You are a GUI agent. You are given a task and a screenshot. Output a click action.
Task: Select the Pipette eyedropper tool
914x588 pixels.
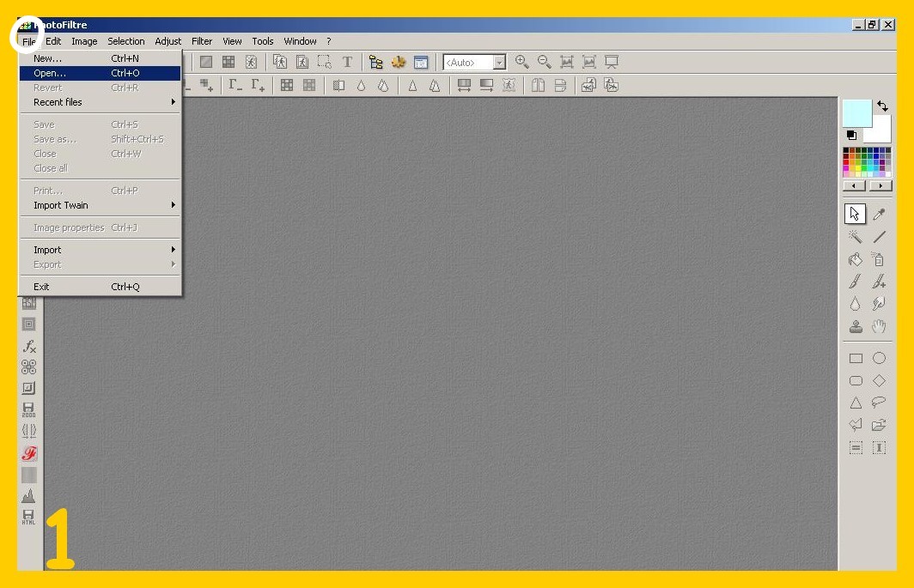[879, 214]
